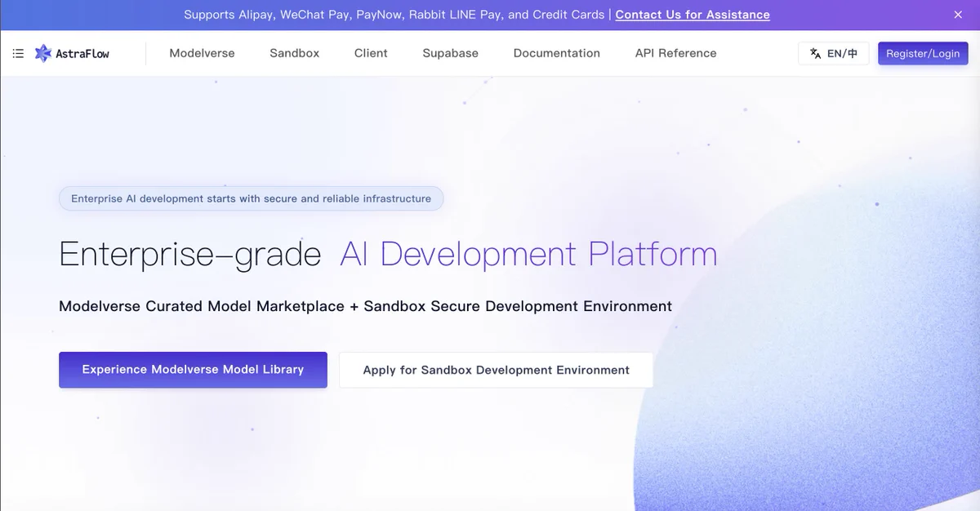
Task: Click the 'Enterprise-grade' heading text
Action: (x=189, y=255)
